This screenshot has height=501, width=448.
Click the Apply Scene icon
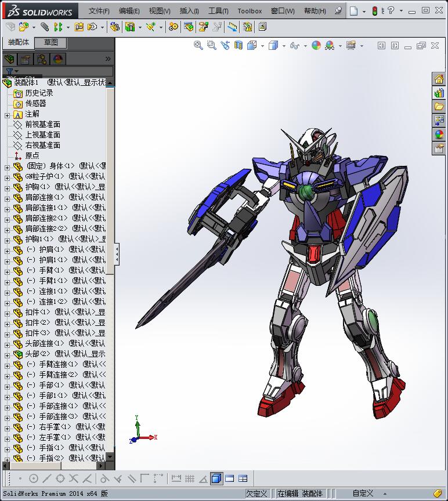330,46
